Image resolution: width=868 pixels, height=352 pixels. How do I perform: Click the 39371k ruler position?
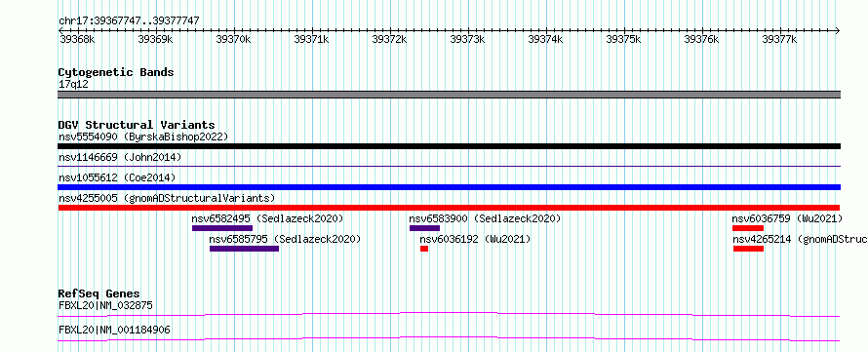311,39
